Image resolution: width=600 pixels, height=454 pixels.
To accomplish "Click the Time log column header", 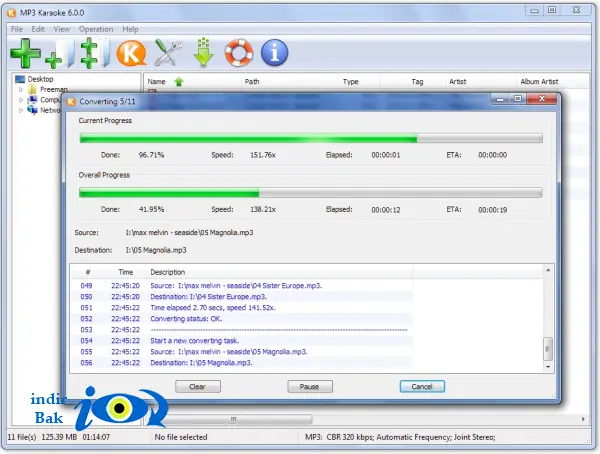I will (x=126, y=272).
